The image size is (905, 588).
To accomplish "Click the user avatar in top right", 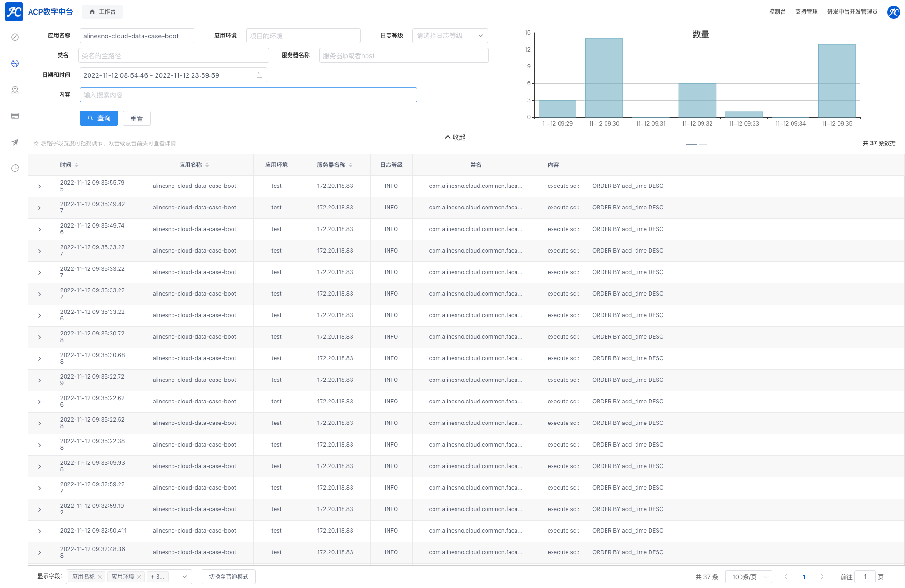I will [893, 12].
